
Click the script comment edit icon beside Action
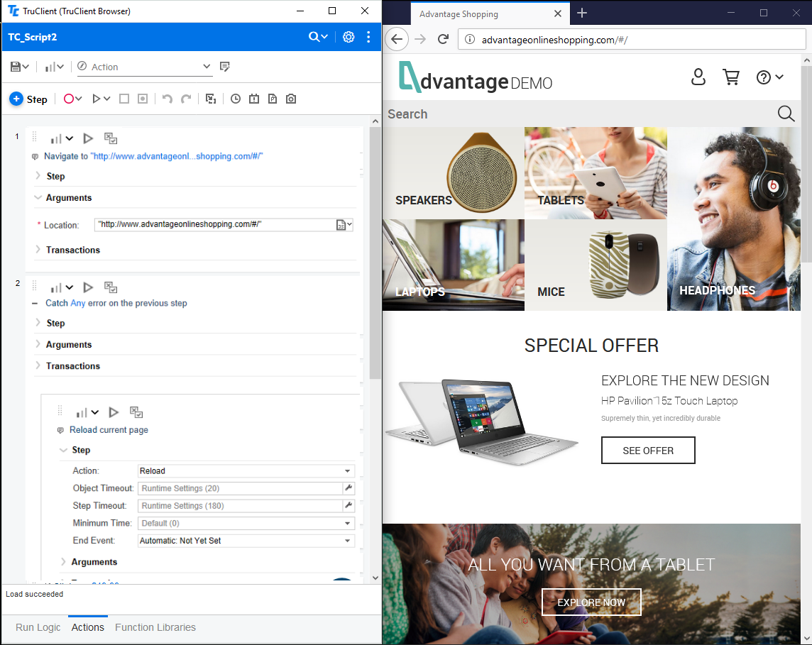click(225, 67)
